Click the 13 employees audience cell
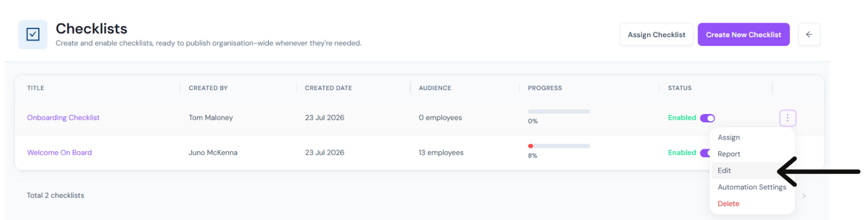The height and width of the screenshot is (220, 868). tap(441, 152)
